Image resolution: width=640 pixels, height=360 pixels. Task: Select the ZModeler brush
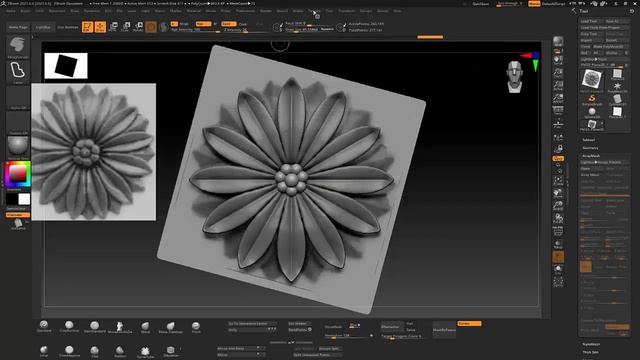point(171,352)
